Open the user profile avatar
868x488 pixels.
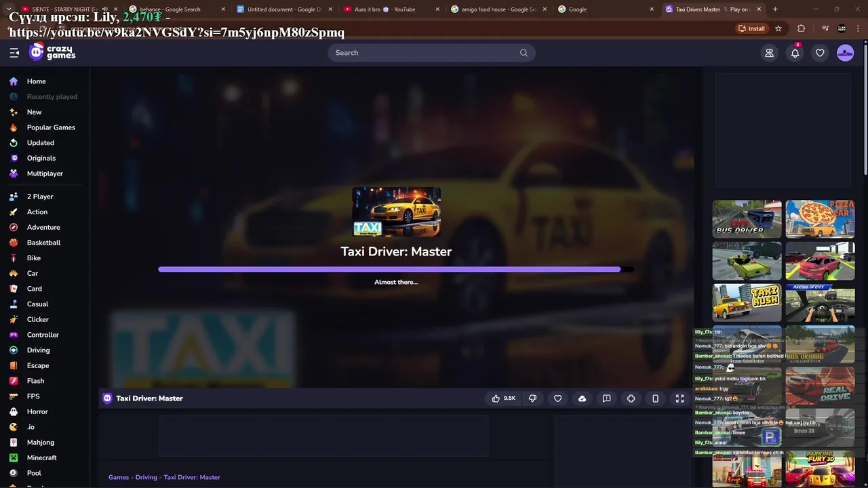[x=845, y=53]
